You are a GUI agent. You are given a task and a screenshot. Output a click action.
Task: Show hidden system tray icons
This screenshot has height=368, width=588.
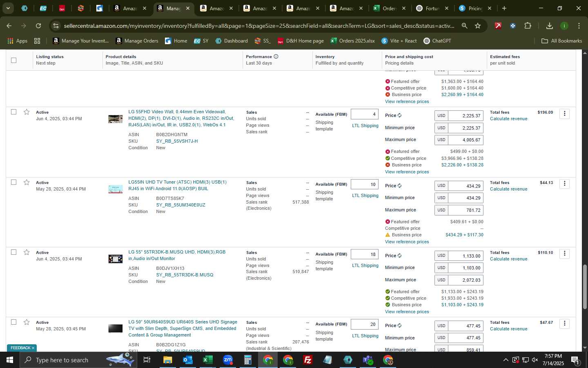pos(506,360)
